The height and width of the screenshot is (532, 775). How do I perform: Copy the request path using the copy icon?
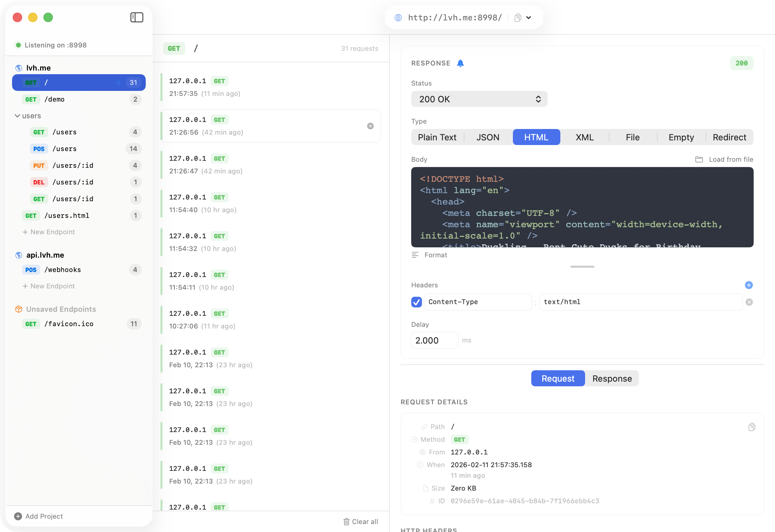pyautogui.click(x=752, y=427)
